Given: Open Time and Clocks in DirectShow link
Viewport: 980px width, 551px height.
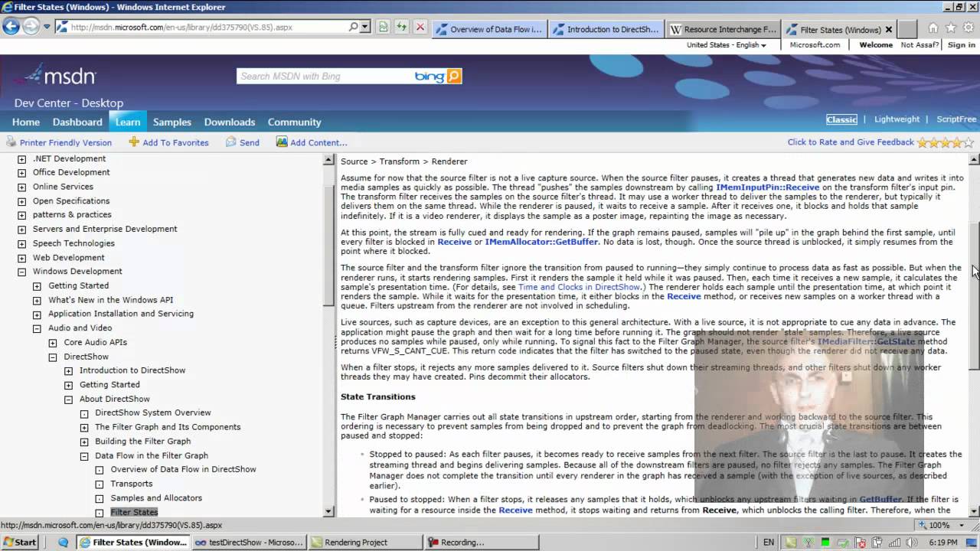Looking at the screenshot, I should click(x=579, y=287).
